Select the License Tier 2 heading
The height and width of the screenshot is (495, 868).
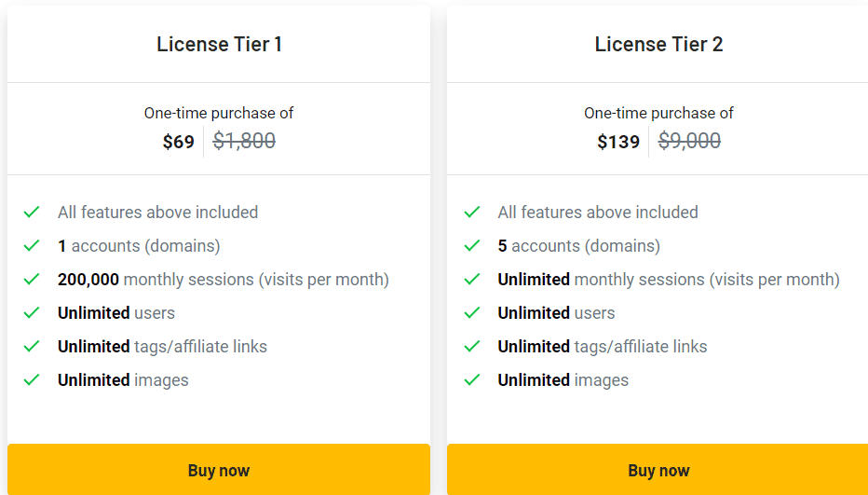click(658, 44)
